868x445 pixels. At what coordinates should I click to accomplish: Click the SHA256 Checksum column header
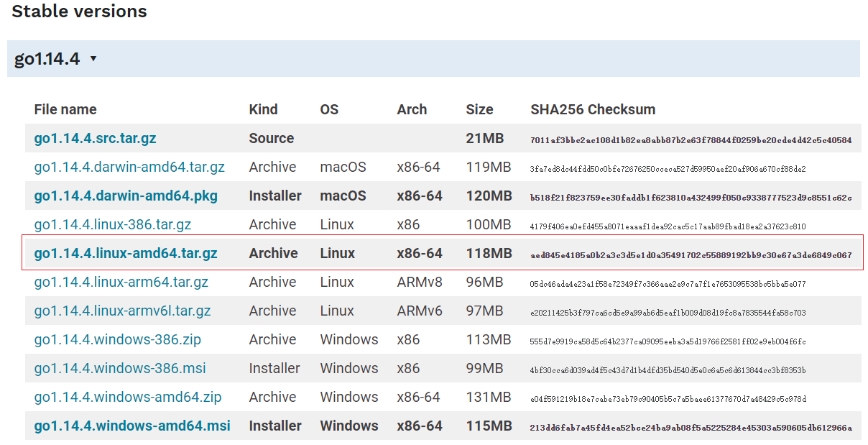pyautogui.click(x=593, y=109)
